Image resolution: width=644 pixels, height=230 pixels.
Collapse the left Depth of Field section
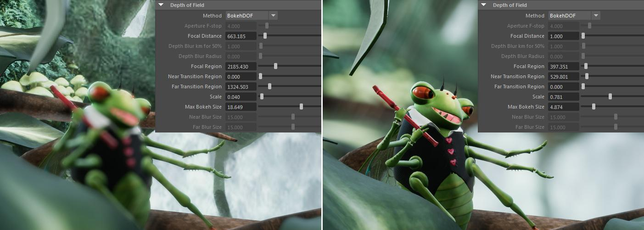tap(161, 5)
